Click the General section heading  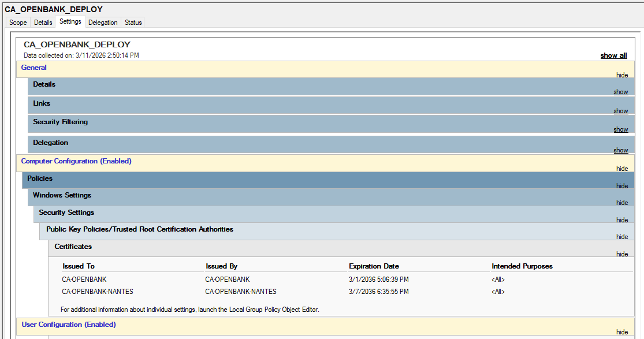(x=33, y=68)
